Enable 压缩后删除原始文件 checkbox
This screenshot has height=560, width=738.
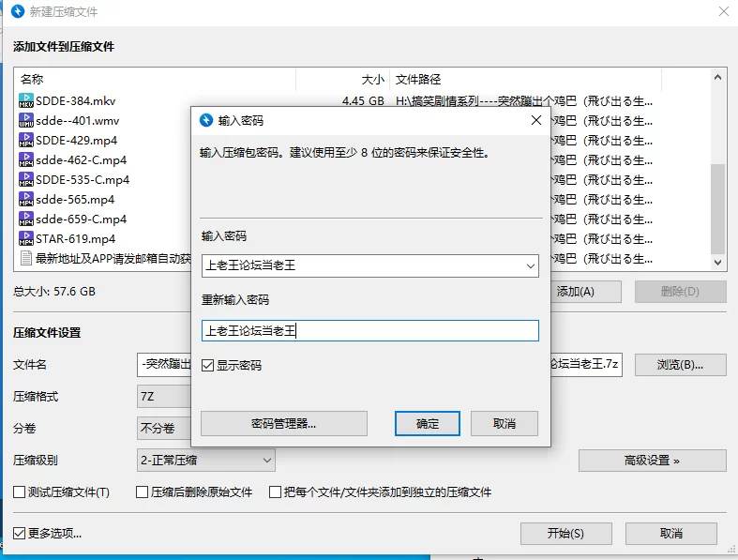coord(142,492)
